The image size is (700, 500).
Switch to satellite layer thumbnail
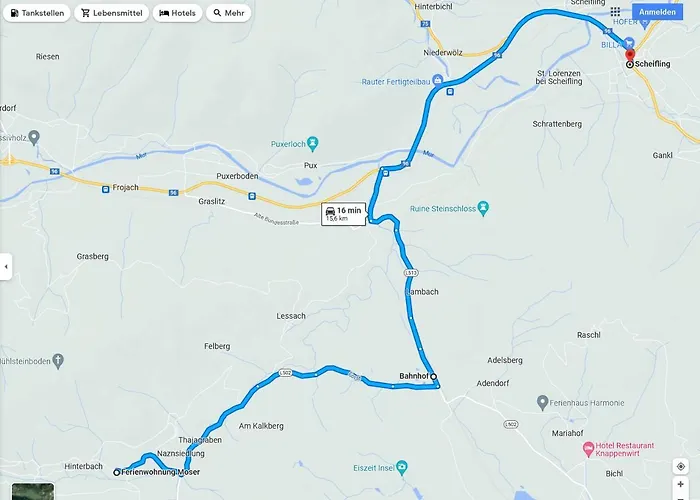pos(33,491)
